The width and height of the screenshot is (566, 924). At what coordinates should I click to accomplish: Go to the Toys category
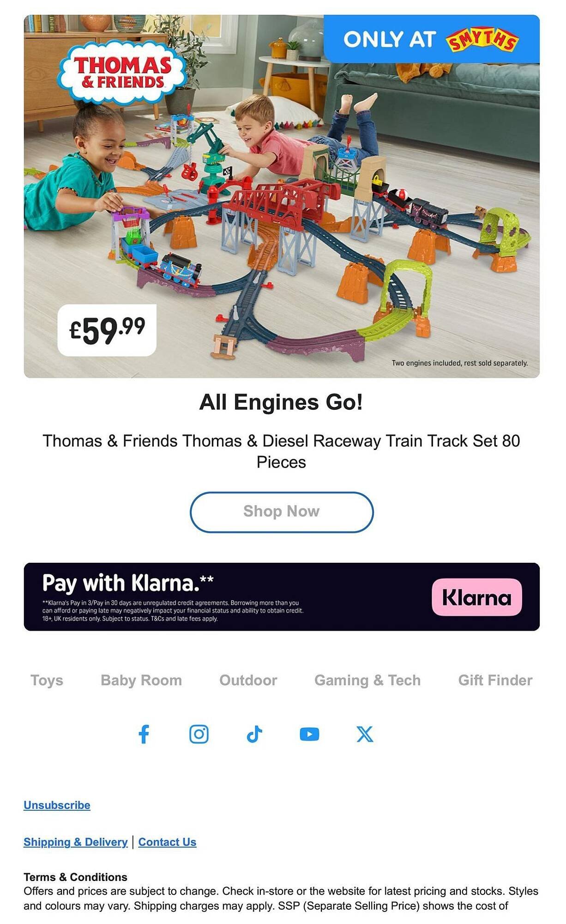coord(47,680)
